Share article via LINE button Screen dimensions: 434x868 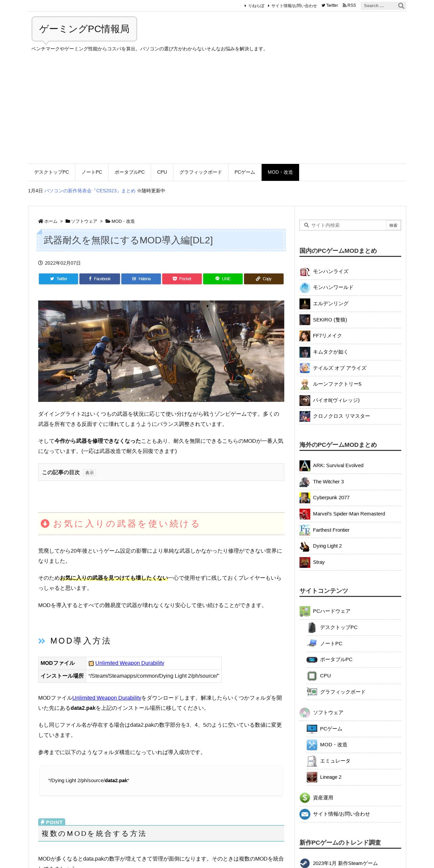click(x=223, y=279)
